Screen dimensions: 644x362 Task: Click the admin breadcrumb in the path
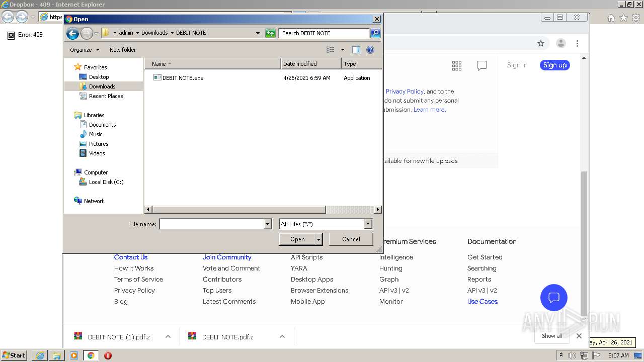coord(126,33)
